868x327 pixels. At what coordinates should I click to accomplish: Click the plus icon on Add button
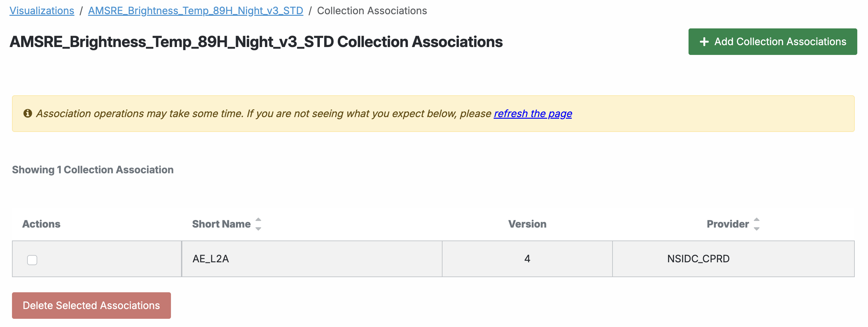[x=704, y=42]
